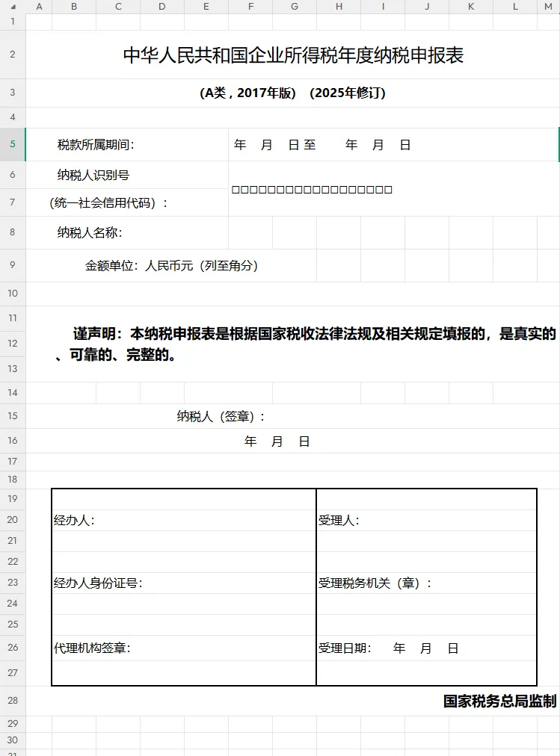Select row 23 header

(13, 583)
